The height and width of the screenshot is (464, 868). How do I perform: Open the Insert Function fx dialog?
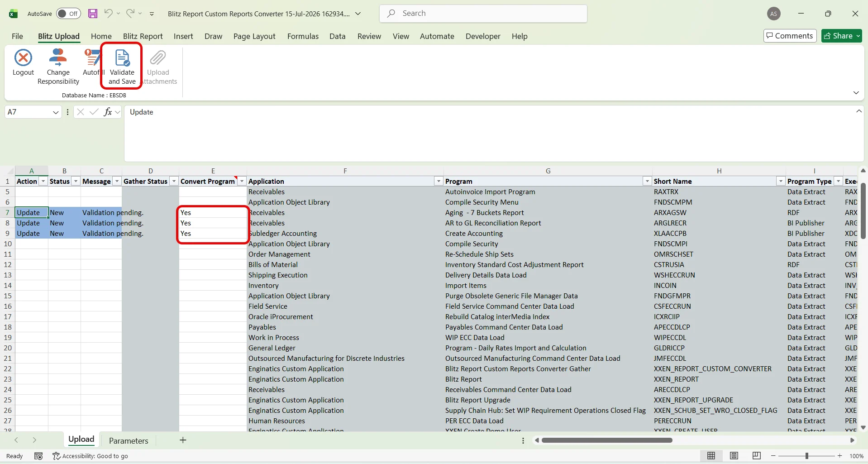click(x=108, y=112)
